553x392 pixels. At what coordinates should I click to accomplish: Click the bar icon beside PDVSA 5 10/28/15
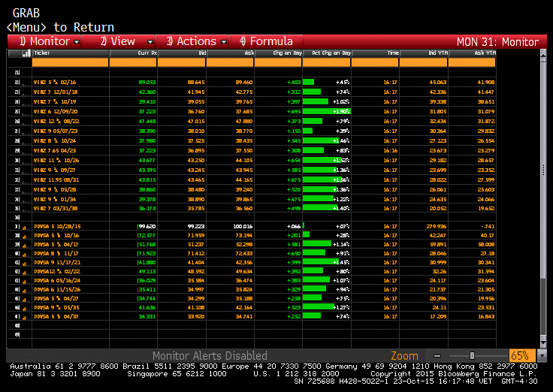(x=24, y=228)
